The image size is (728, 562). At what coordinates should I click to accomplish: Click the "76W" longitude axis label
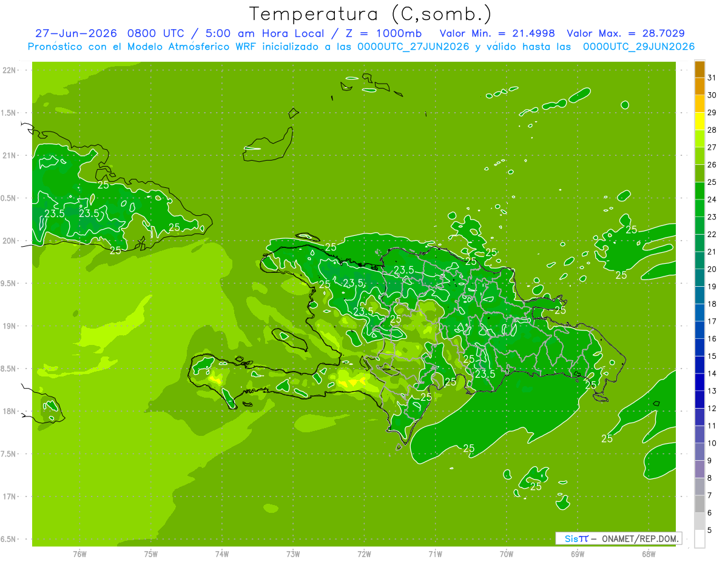pos(79,554)
